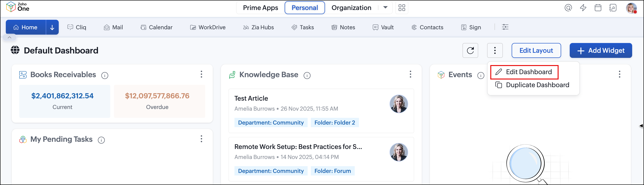Screen dimensions: 644x185
Task: Open the calendar icon in top bar
Action: [598, 8]
